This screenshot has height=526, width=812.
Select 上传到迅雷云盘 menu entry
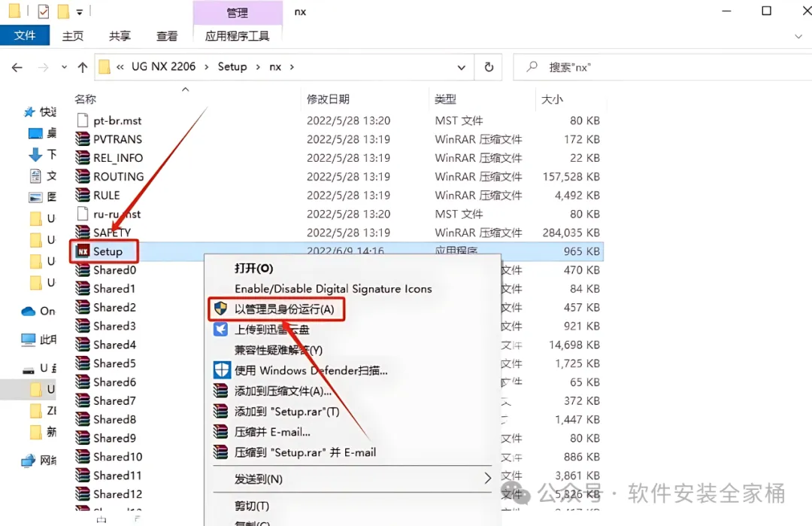point(272,330)
